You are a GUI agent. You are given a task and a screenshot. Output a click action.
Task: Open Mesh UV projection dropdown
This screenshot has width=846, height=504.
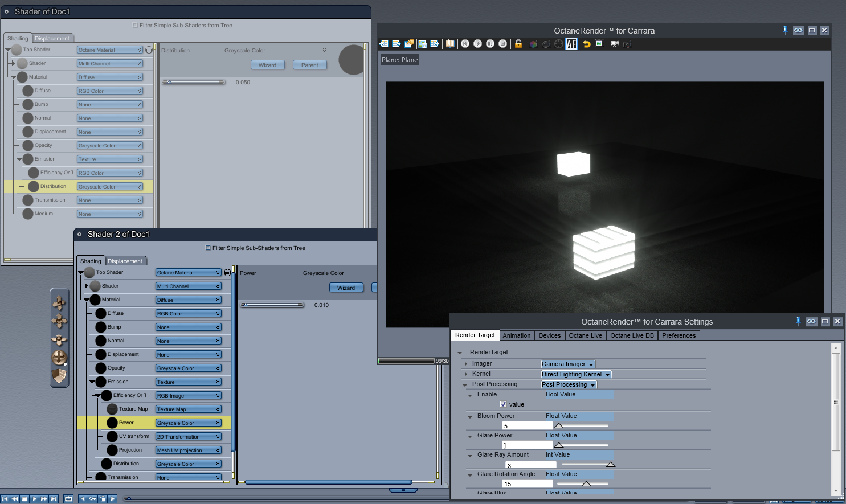(x=189, y=450)
